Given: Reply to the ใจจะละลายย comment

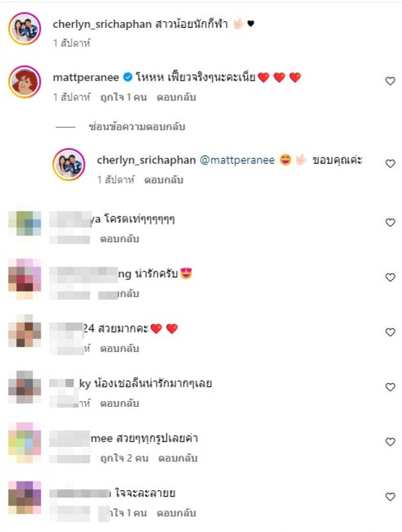Looking at the screenshot, I should pyautogui.click(x=176, y=513).
